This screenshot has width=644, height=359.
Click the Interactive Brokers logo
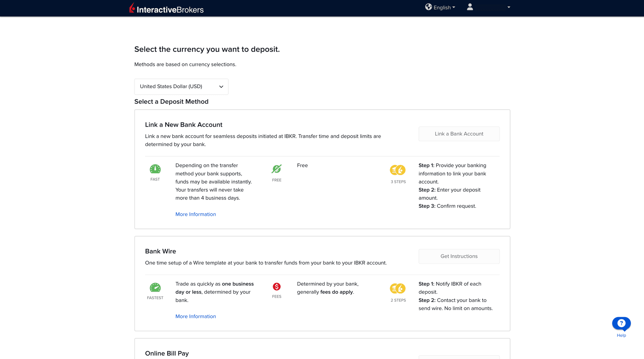coord(166,8)
